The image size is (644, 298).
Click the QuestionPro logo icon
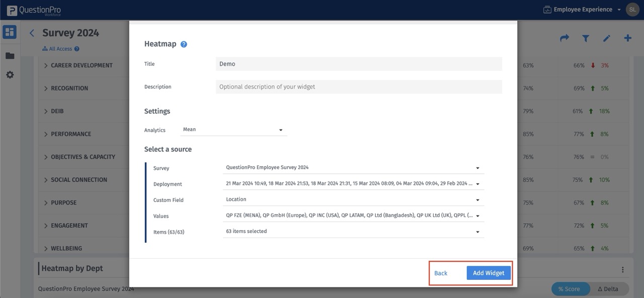point(11,9)
